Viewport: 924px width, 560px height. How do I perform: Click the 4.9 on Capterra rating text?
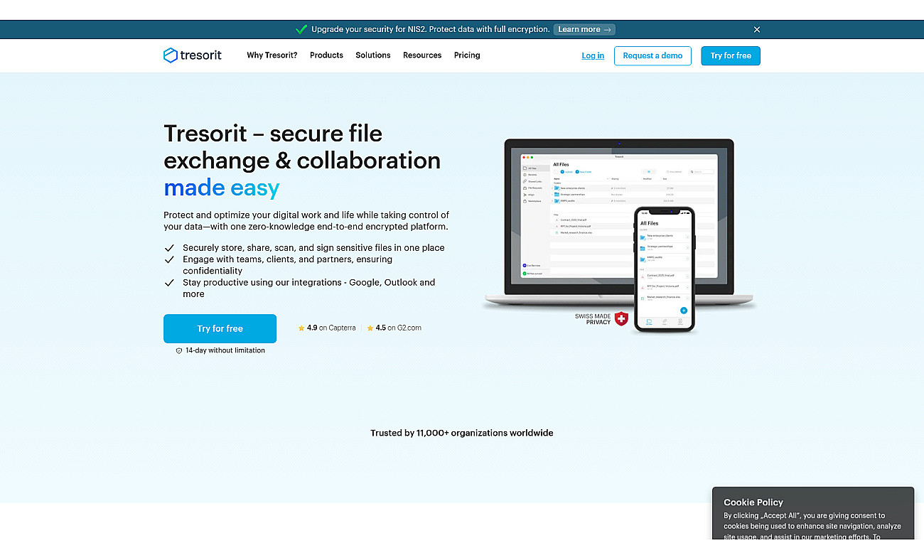coord(331,328)
